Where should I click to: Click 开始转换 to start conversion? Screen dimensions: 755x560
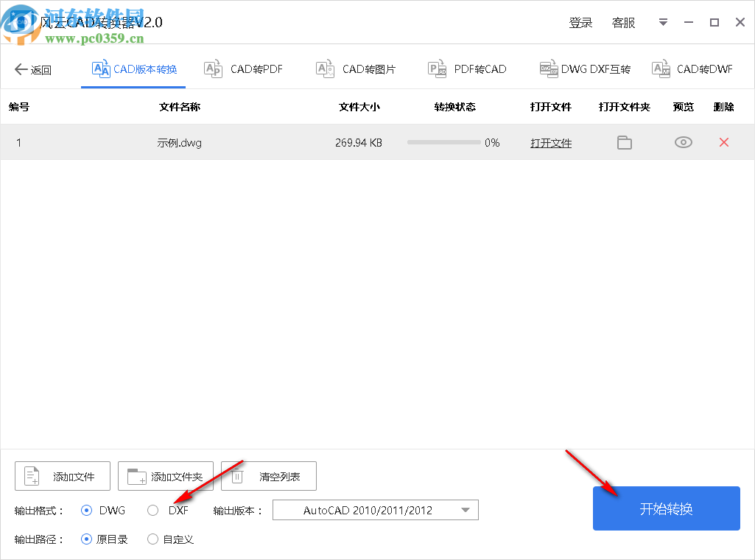666,508
